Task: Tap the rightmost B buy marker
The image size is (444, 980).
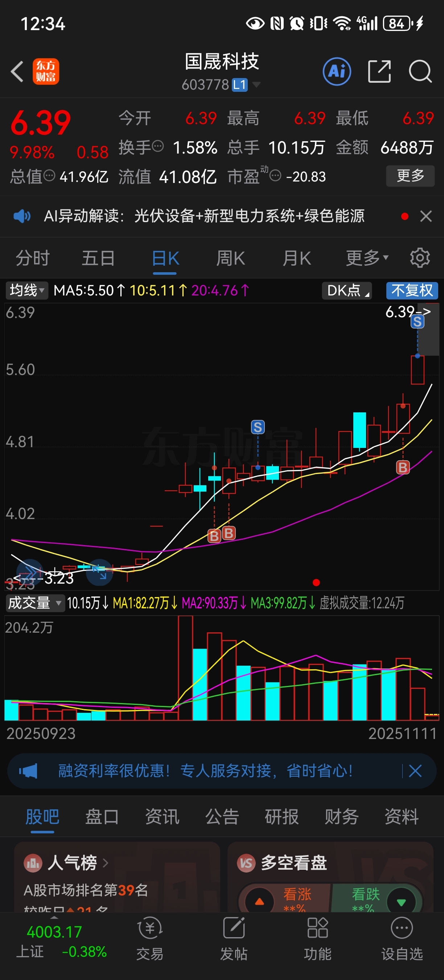Action: point(403,467)
